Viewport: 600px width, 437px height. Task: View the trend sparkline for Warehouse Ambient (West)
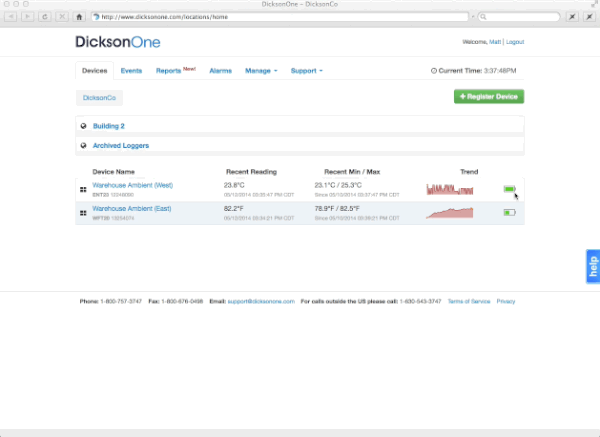[x=450, y=189]
